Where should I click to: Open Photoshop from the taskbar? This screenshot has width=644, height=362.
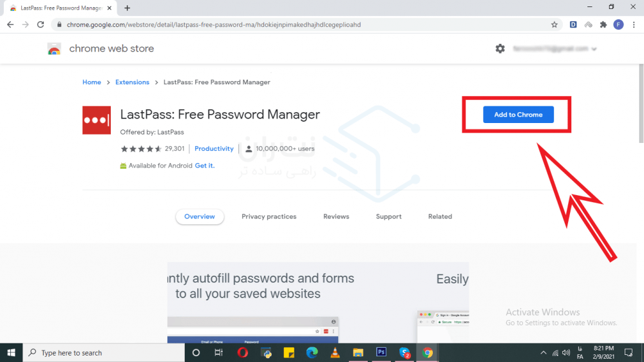381,352
